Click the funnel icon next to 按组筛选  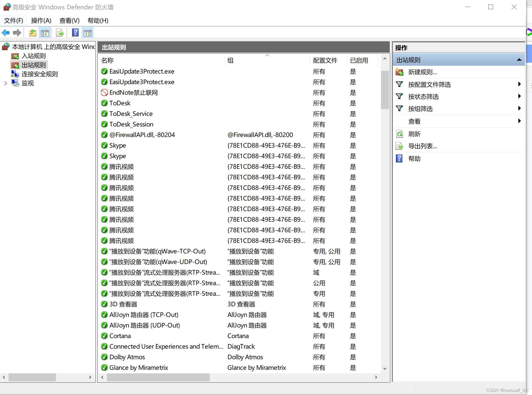click(x=399, y=108)
